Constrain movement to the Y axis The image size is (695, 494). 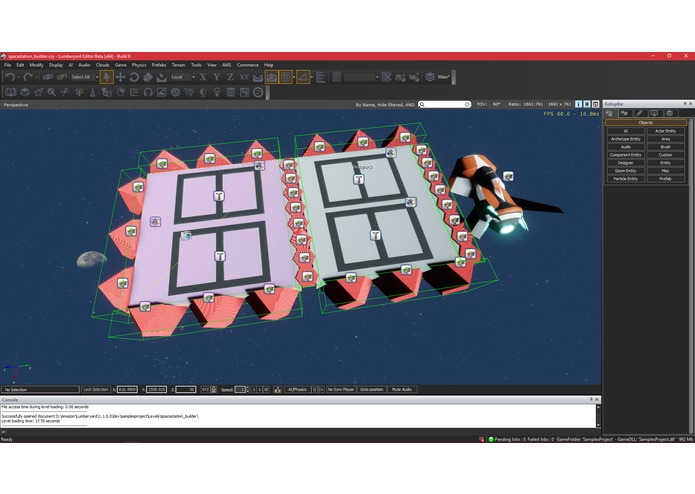[x=216, y=77]
